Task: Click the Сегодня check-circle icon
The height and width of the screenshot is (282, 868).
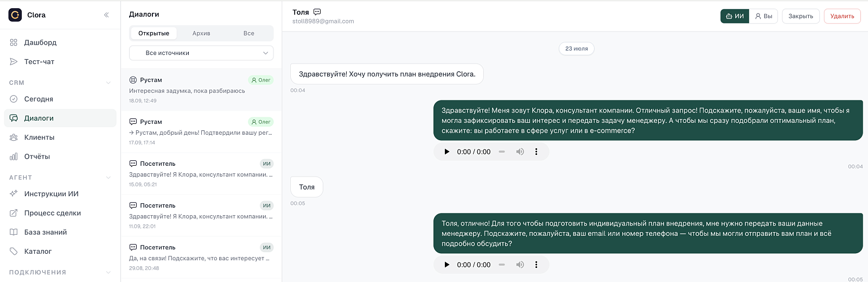Action: coord(14,99)
